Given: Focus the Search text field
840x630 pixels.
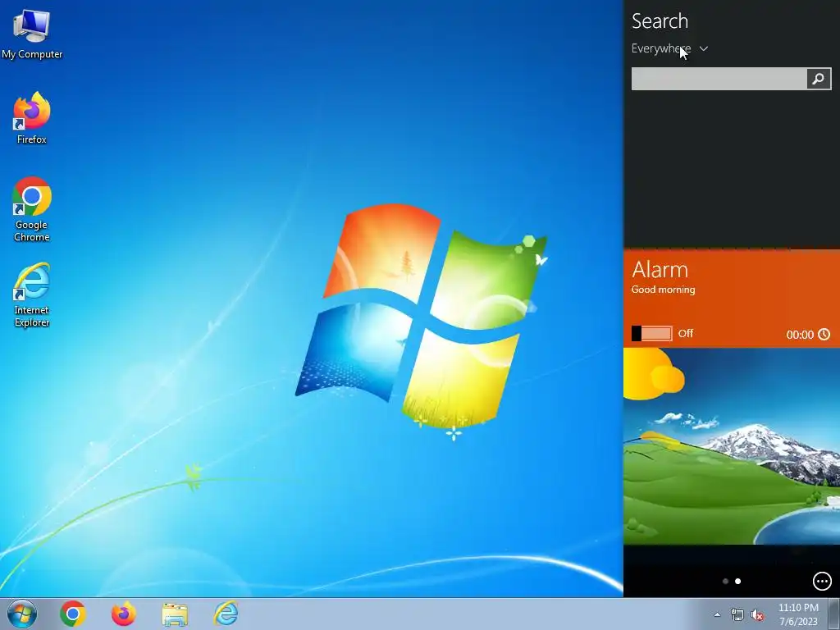Looking at the screenshot, I should (x=719, y=79).
